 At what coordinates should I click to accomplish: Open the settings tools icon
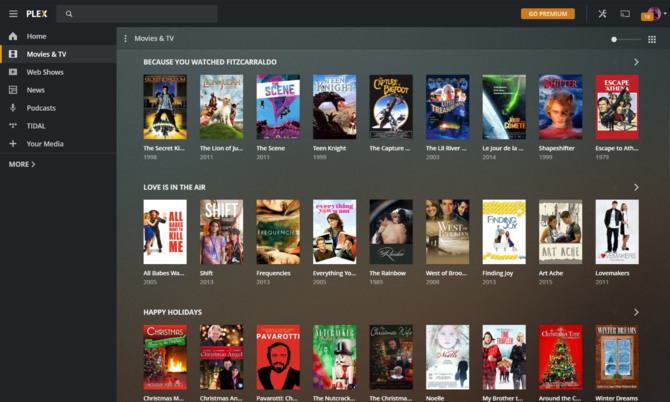point(602,14)
